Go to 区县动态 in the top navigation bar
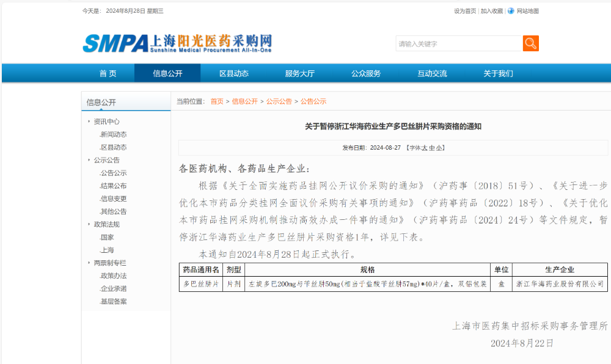611x364 pixels. (x=234, y=73)
